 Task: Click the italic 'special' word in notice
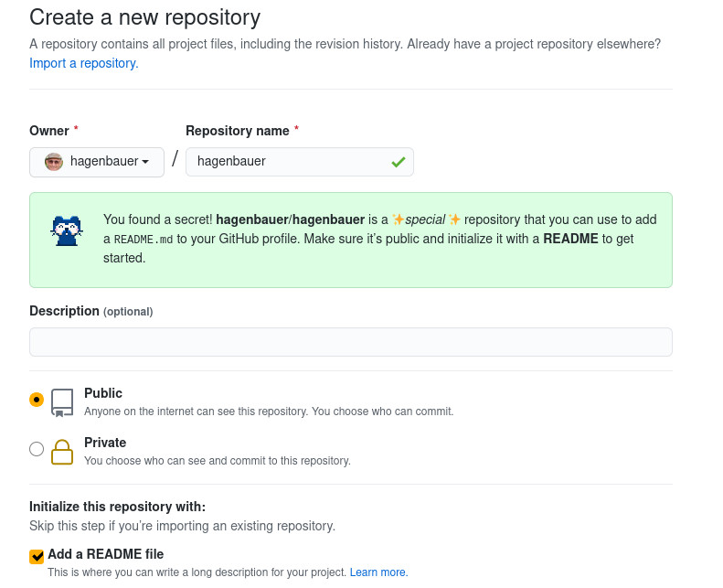(425, 219)
